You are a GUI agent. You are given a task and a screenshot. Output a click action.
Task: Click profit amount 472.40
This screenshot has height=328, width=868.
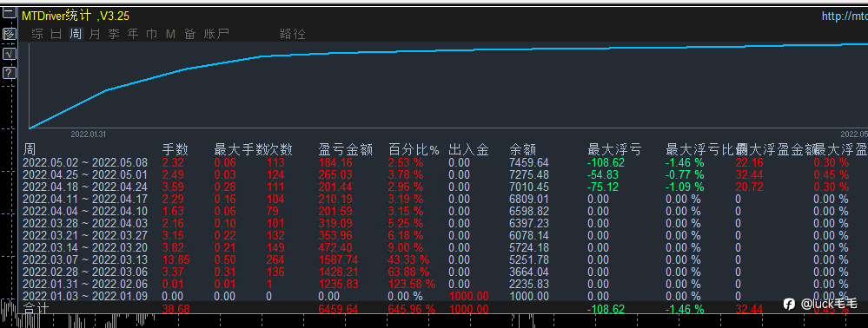pos(335,248)
